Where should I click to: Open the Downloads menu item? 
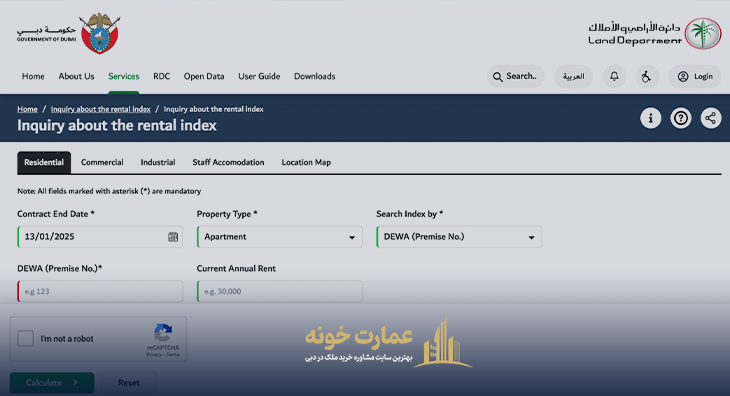click(x=315, y=76)
